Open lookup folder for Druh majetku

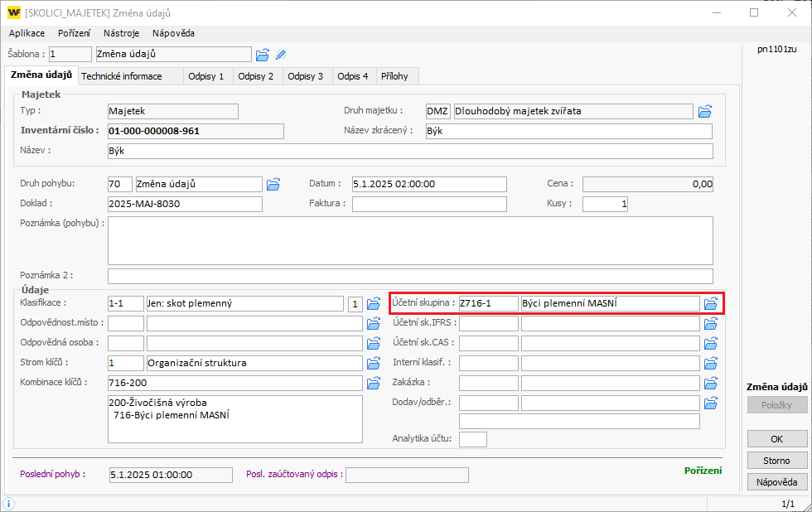pyautogui.click(x=705, y=111)
